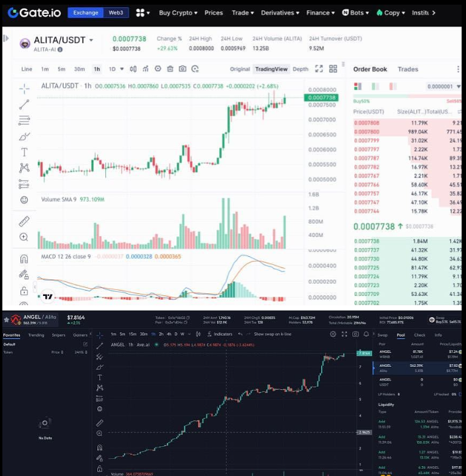Select pattern tool on Gate.io chart

24,168
